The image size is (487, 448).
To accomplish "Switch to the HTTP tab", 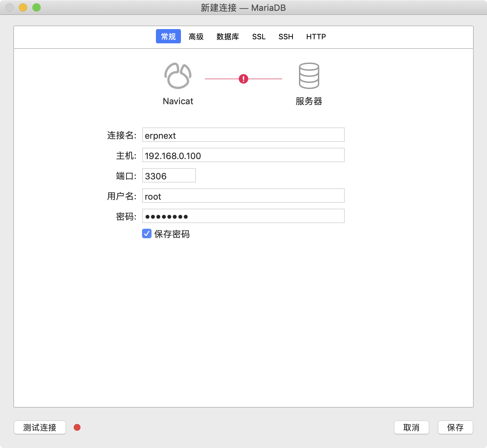I will point(316,37).
